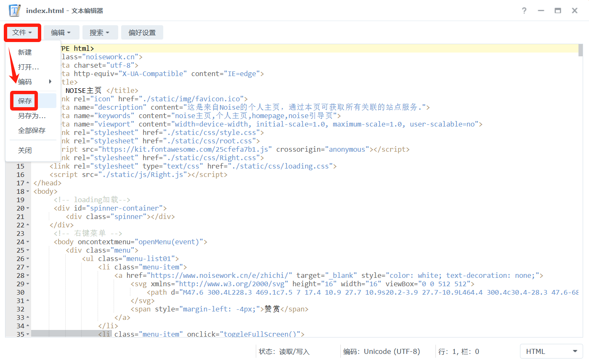Collapse the fold at line 20
Screen dimensions: 589x364
point(28,208)
